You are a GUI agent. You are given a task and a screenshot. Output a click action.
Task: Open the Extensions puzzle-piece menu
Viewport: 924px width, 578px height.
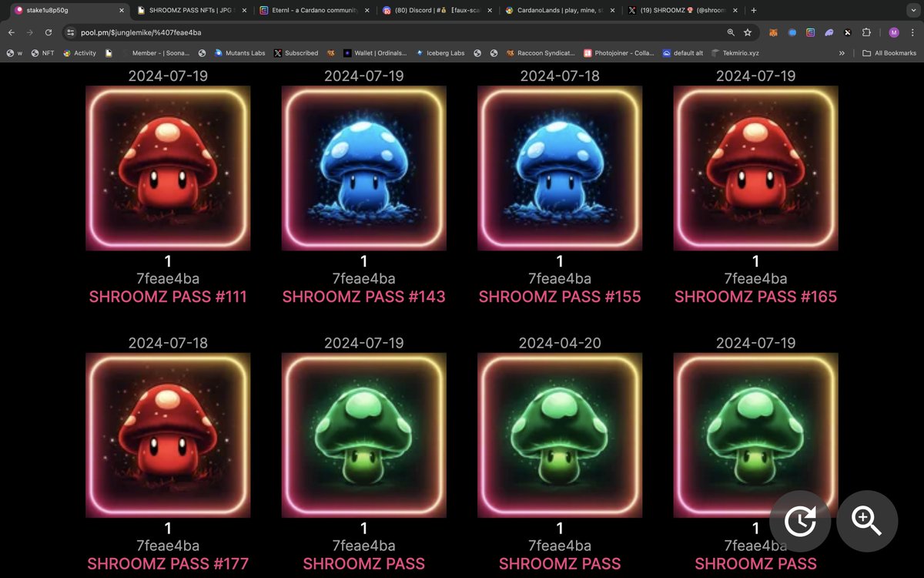(x=866, y=32)
